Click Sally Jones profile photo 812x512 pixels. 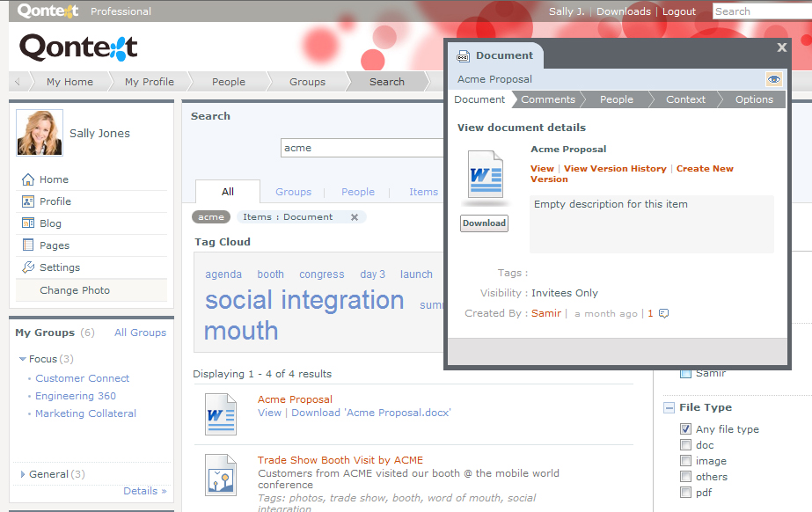coord(40,133)
